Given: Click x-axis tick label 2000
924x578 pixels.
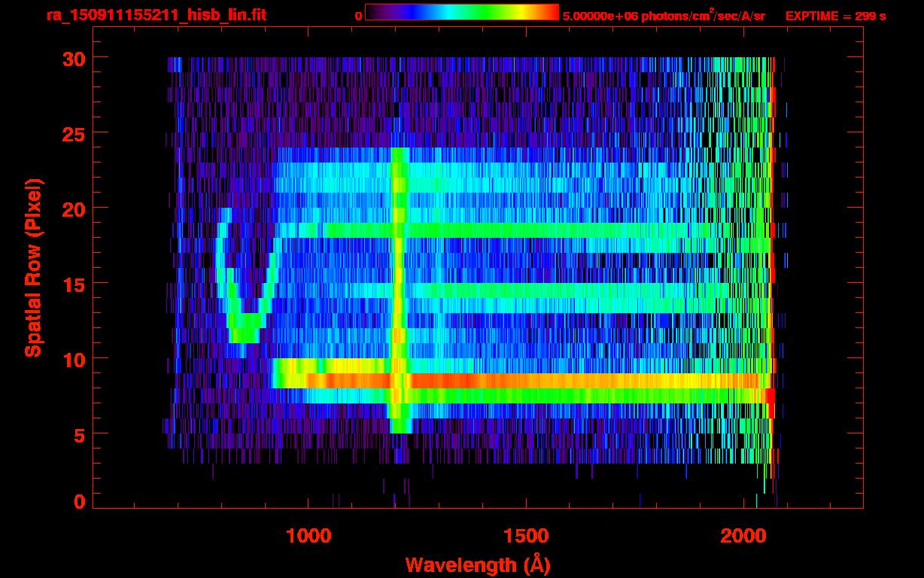Looking at the screenshot, I should pyautogui.click(x=743, y=536).
